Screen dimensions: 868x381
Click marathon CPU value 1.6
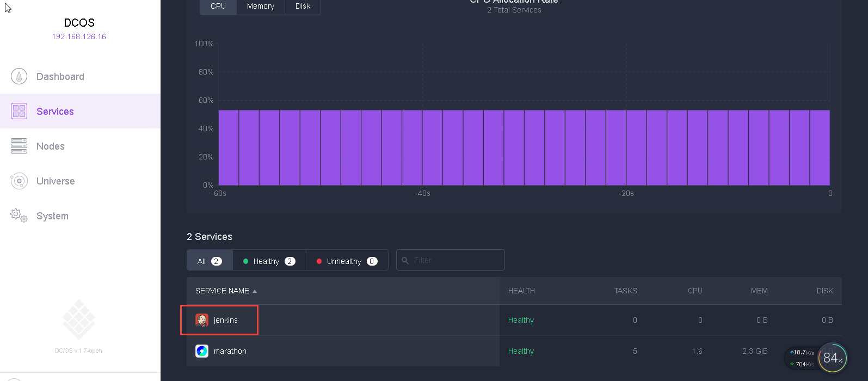pos(697,351)
